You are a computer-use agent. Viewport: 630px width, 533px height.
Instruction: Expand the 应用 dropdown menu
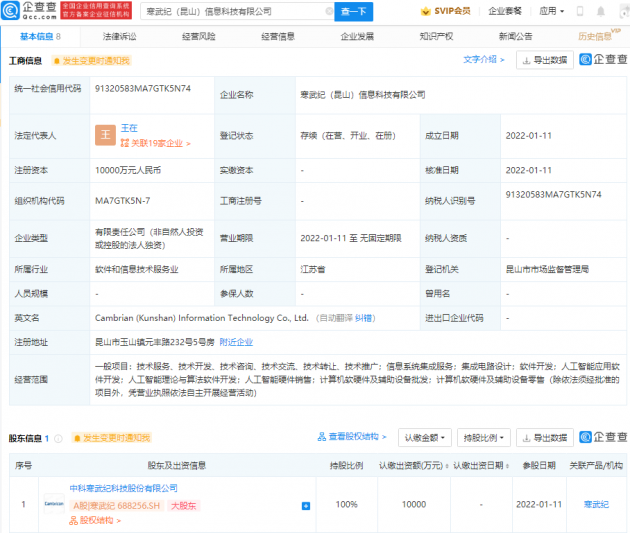pos(552,11)
